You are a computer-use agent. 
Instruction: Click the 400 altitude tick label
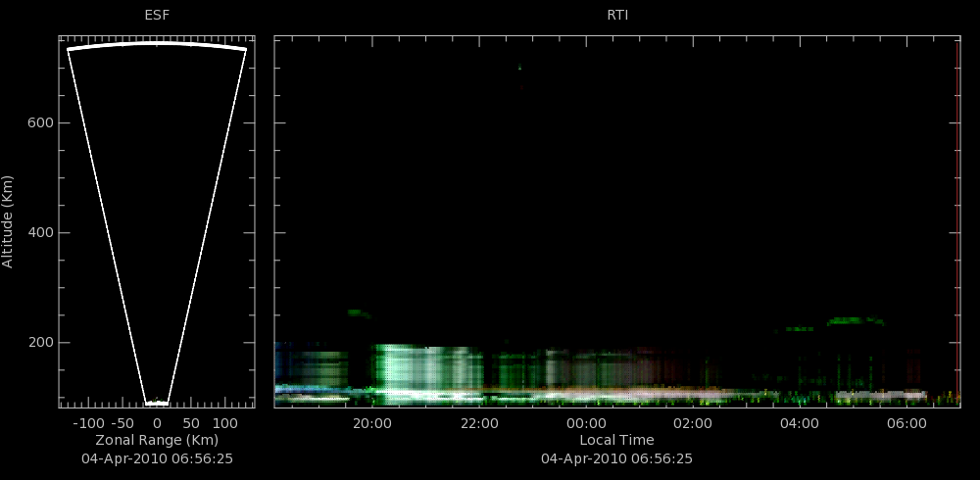pyautogui.click(x=40, y=232)
